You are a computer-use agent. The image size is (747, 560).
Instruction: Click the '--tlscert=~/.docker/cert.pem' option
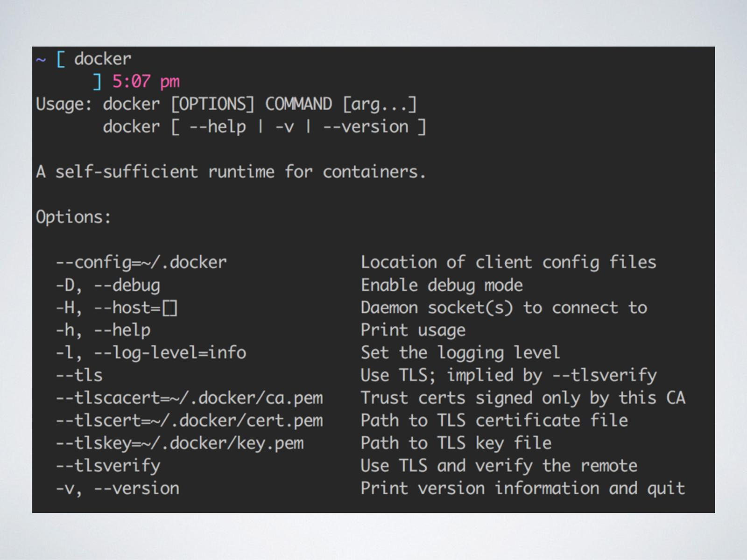(x=190, y=420)
